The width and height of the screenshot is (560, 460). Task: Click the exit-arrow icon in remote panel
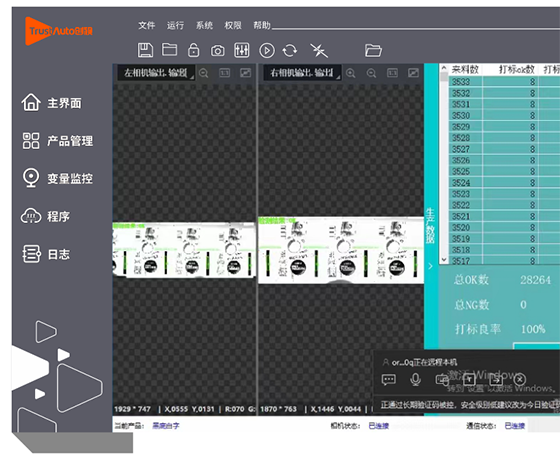[x=496, y=379]
